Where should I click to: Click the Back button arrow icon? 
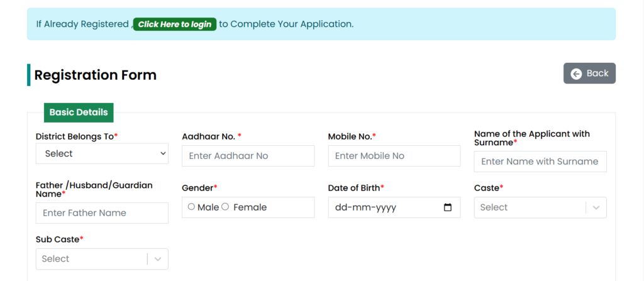(x=576, y=74)
